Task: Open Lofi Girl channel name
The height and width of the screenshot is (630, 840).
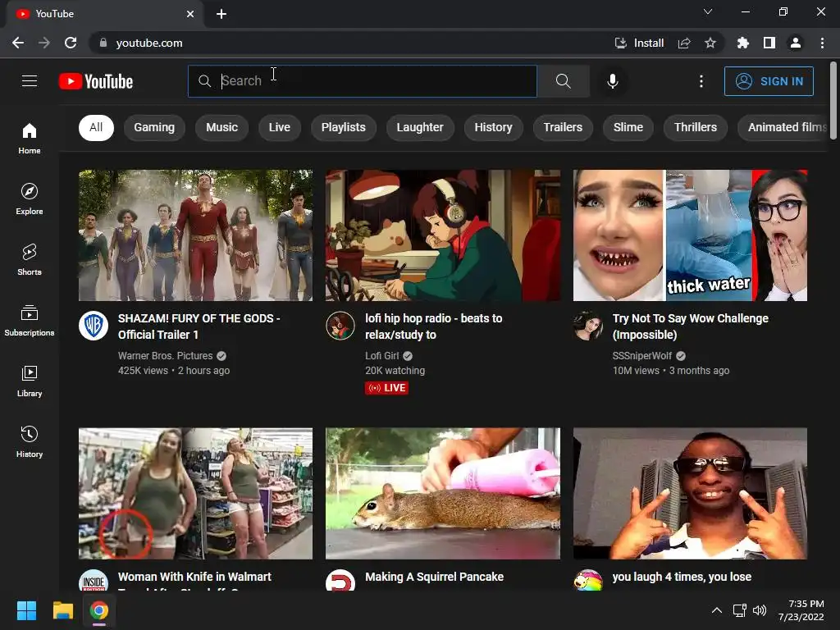Action: tap(382, 356)
